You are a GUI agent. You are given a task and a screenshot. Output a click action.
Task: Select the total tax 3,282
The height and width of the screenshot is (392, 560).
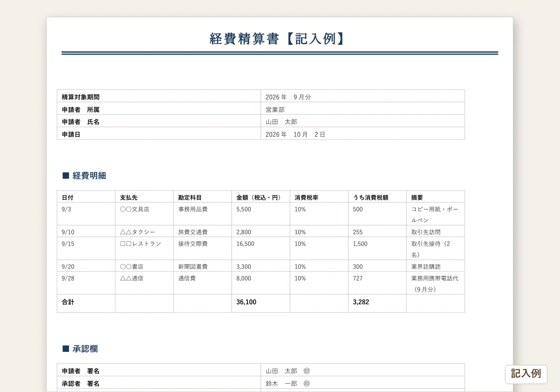point(361,302)
